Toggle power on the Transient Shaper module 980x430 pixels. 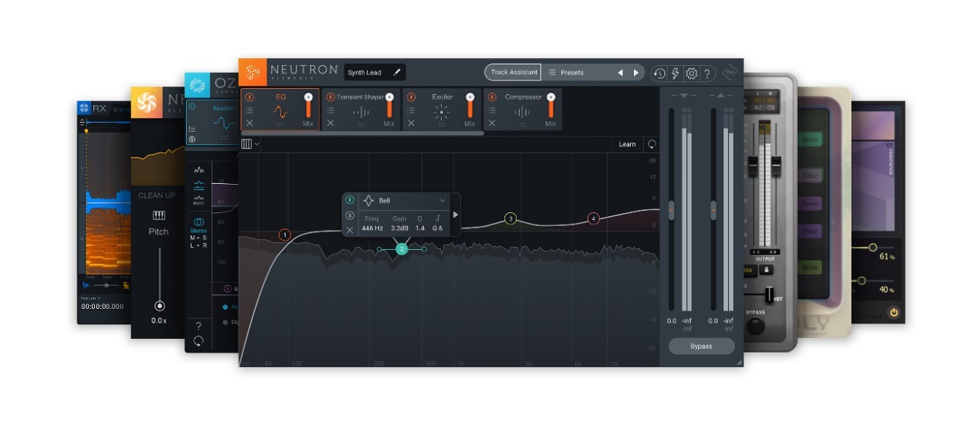[x=330, y=97]
